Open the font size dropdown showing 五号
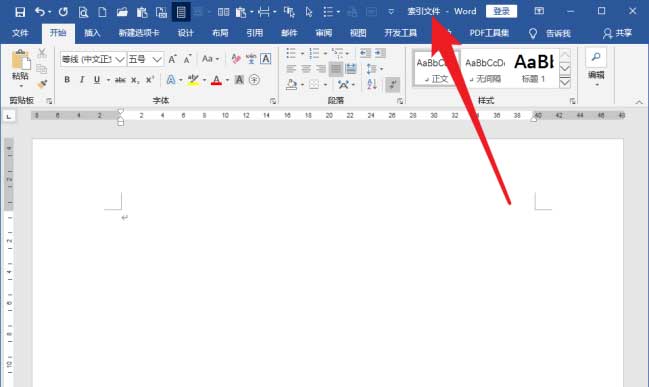The image size is (649, 387). [156, 60]
